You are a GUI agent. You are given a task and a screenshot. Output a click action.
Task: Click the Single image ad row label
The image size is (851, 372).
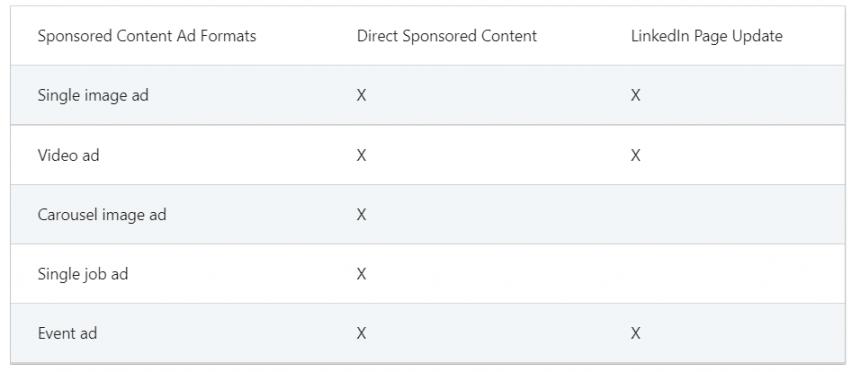point(93,96)
